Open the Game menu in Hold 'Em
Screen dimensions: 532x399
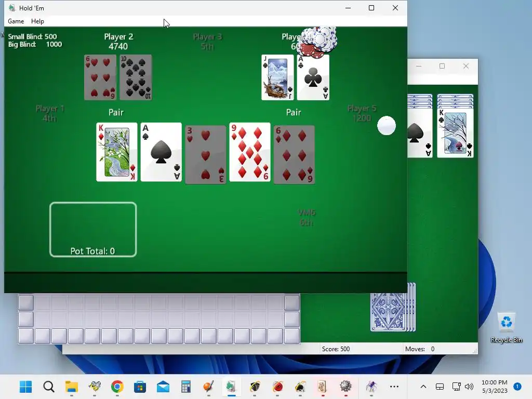(16, 21)
